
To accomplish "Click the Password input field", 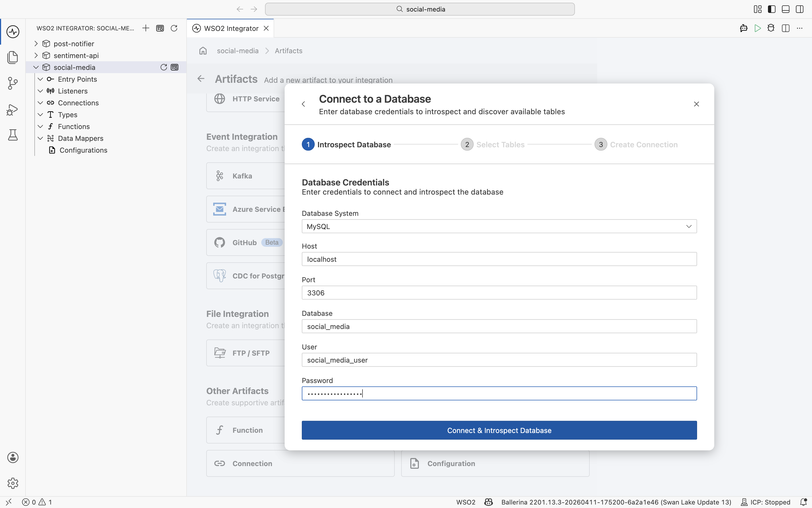I will [499, 393].
